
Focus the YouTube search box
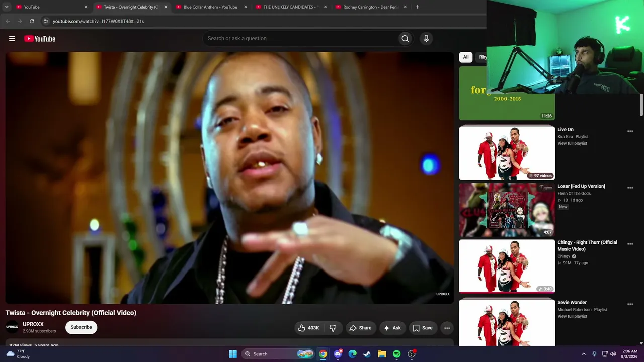click(x=300, y=39)
